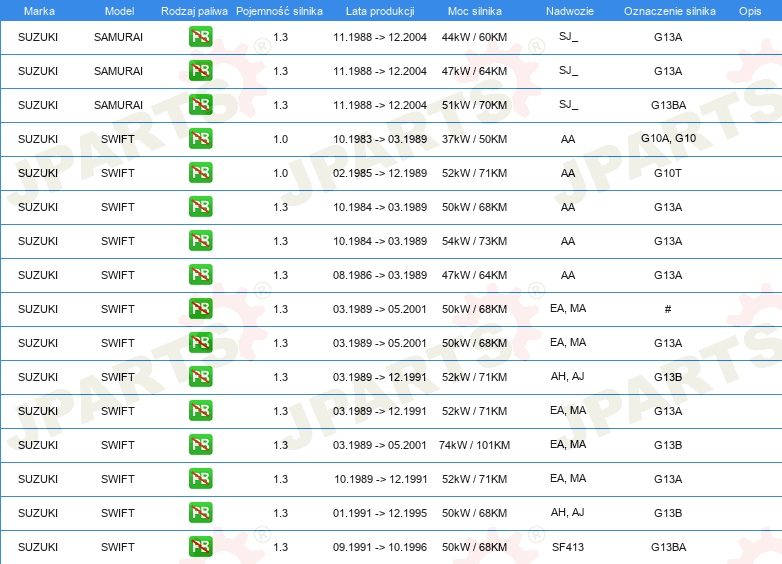This screenshot has width=782, height=564.
Task: Click the Nadwozie column header
Action: (x=570, y=11)
